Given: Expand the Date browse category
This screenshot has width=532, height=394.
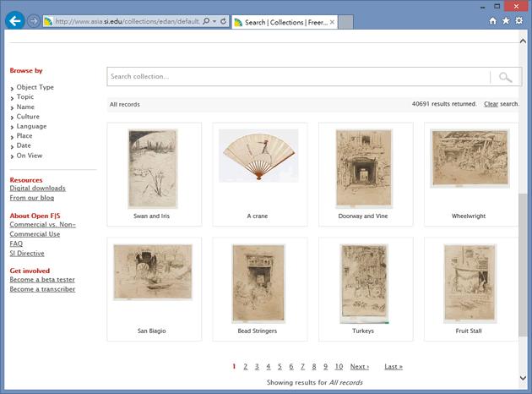Looking at the screenshot, I should [24, 145].
